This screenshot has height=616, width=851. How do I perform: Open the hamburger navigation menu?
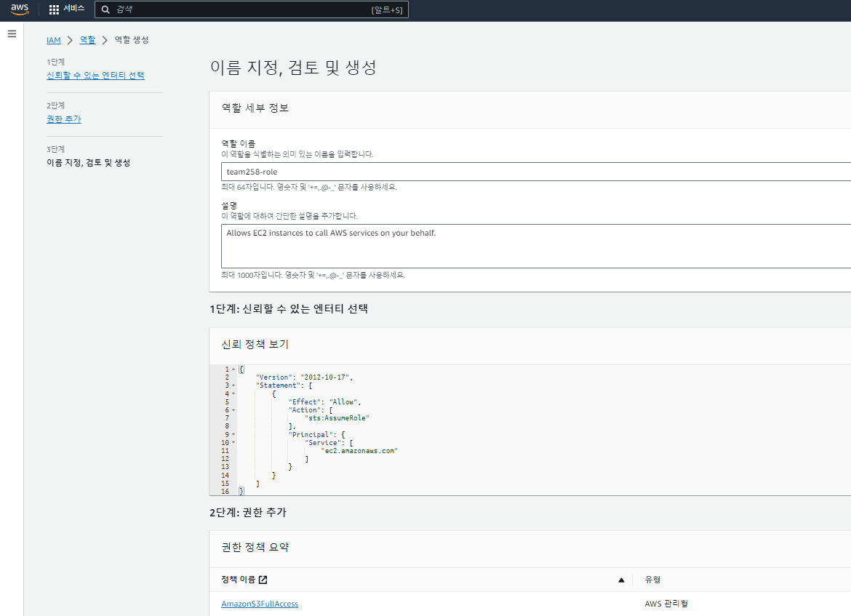click(x=12, y=33)
